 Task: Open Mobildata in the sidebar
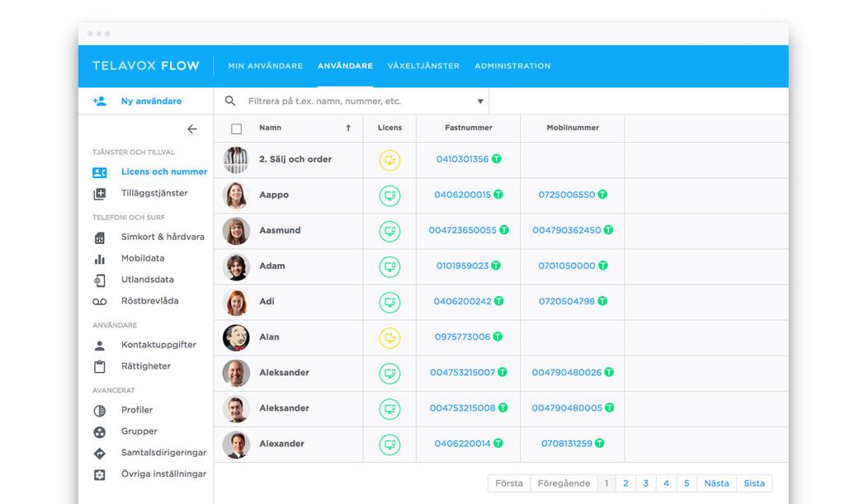click(143, 258)
